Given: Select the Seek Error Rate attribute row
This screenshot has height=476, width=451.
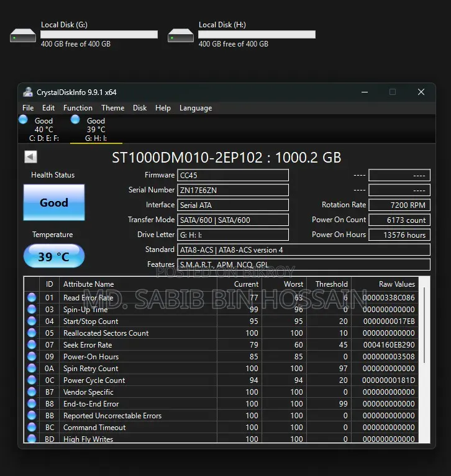Looking at the screenshot, I should point(221,345).
